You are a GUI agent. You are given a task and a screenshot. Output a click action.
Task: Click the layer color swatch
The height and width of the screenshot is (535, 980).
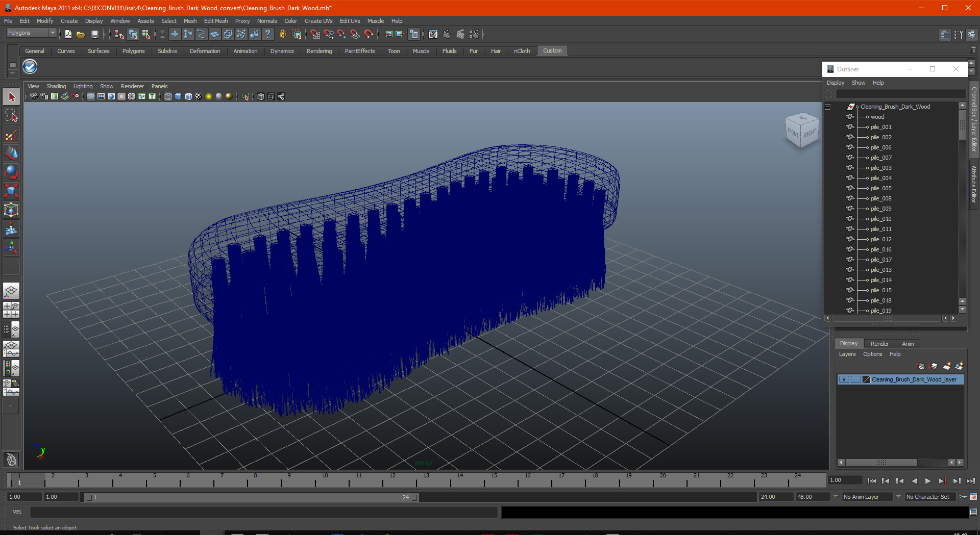coord(866,379)
